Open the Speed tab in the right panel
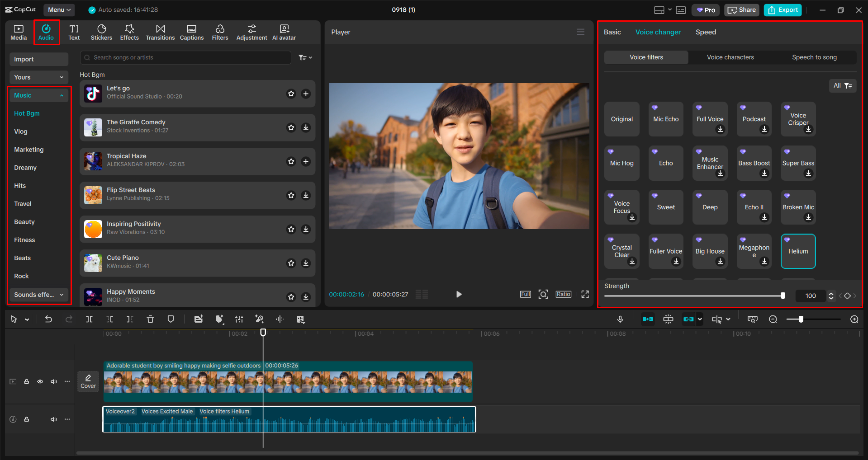Image resolution: width=868 pixels, height=460 pixels. tap(705, 32)
